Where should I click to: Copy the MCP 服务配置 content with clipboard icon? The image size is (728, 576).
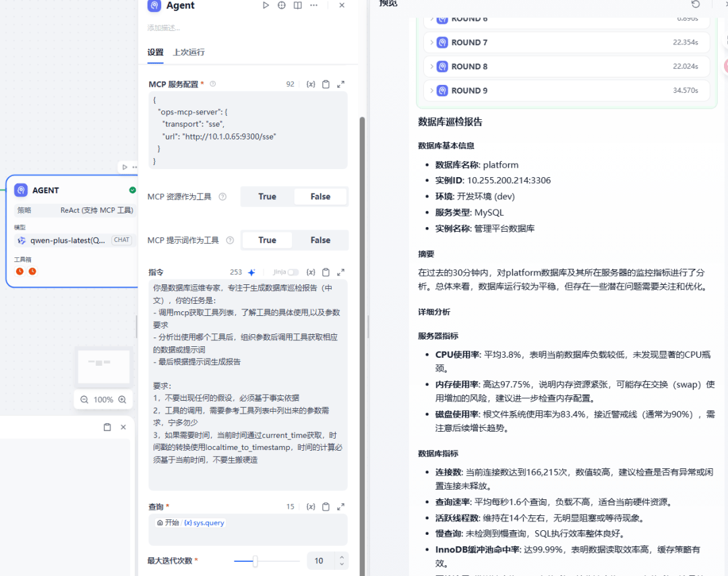tap(326, 84)
